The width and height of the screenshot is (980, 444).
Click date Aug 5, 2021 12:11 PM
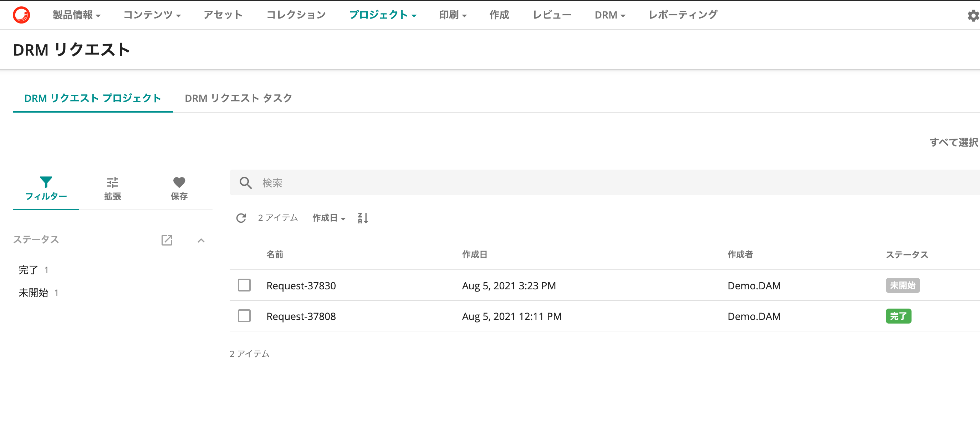pos(512,316)
